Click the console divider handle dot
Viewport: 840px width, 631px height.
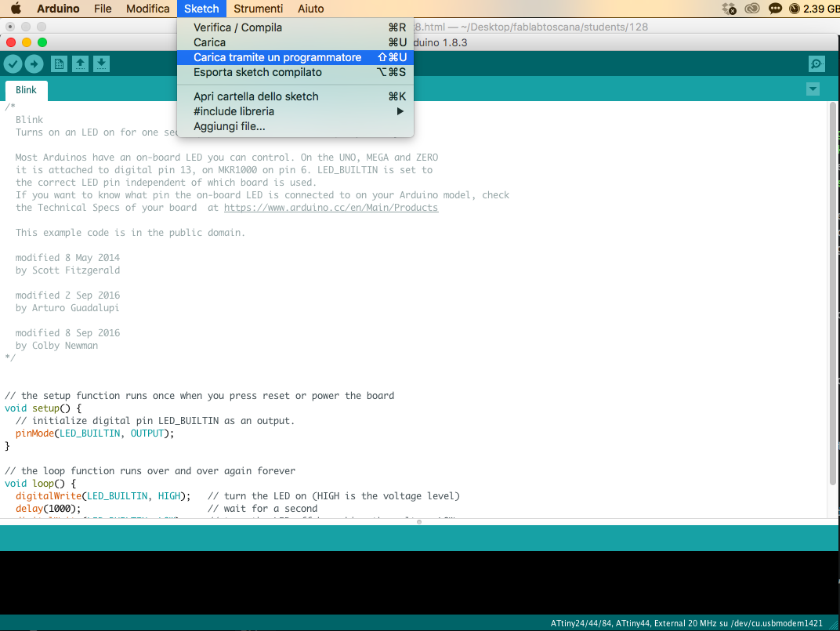point(419,521)
